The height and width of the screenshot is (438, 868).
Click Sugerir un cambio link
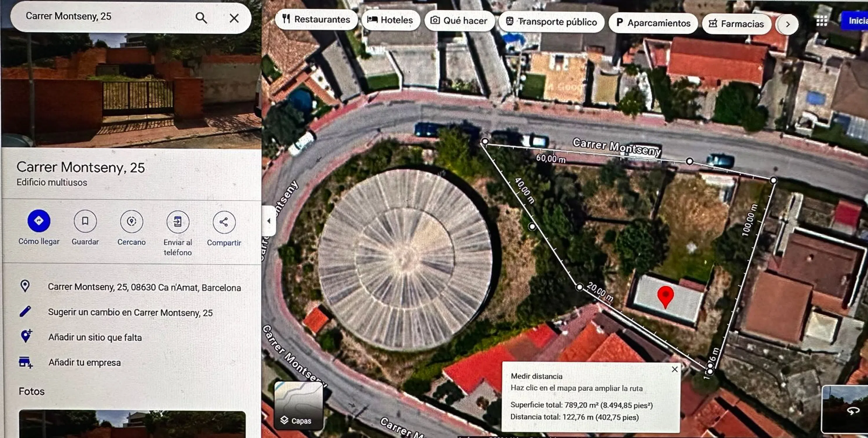point(130,312)
